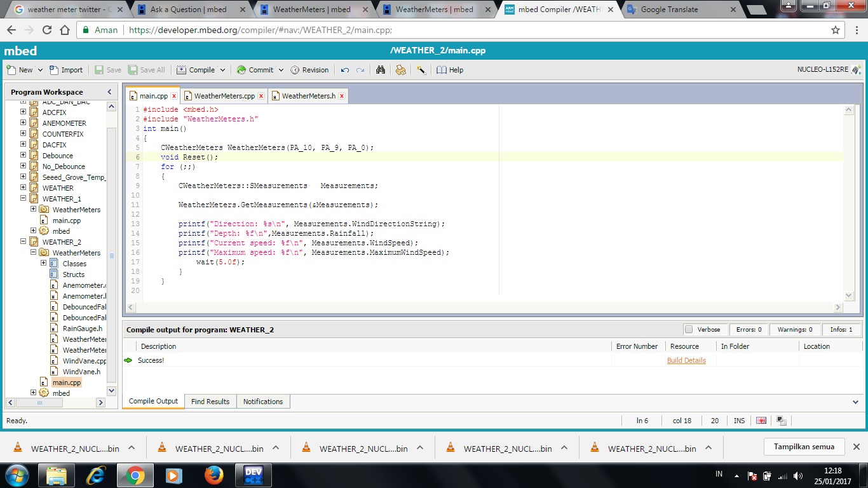The height and width of the screenshot is (488, 868).
Task: Open RainGauge.h in the workspace tree
Action: click(82, 329)
